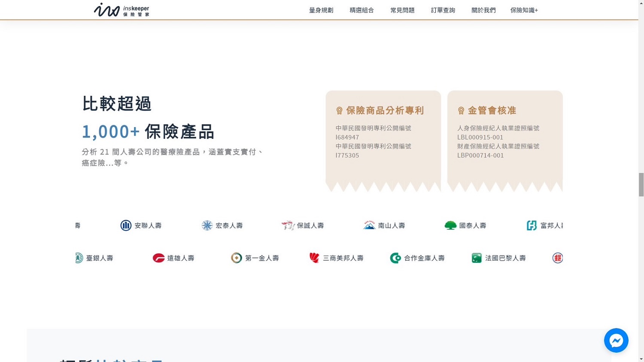Open the Messenger chat bubble
Viewport: 644px width, 362px height.
(x=616, y=341)
